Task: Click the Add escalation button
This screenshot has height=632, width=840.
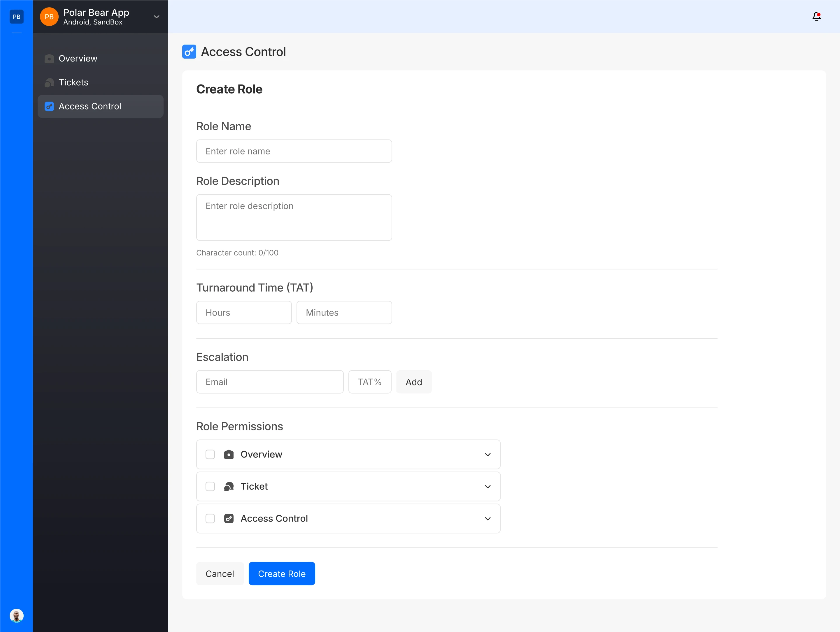Action: pyautogui.click(x=413, y=382)
